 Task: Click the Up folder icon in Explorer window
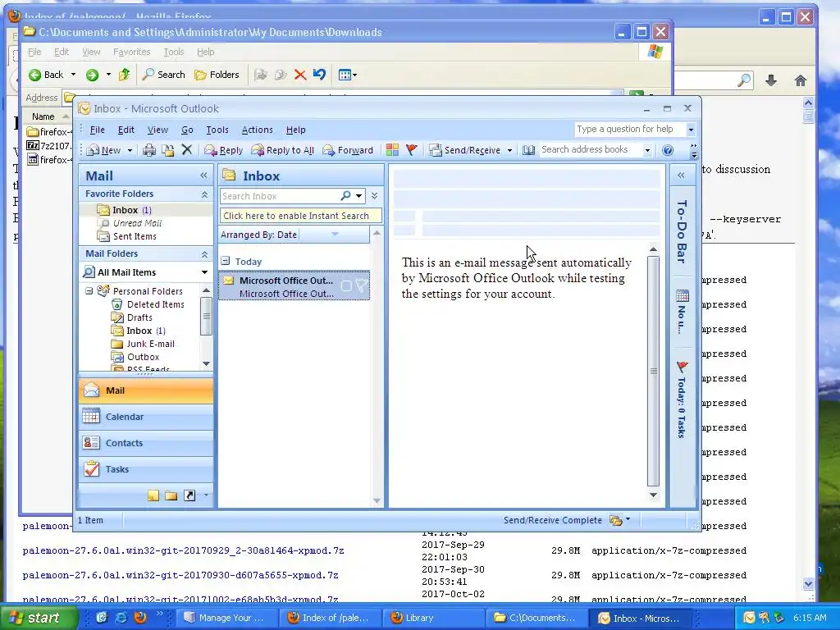pyautogui.click(x=125, y=75)
